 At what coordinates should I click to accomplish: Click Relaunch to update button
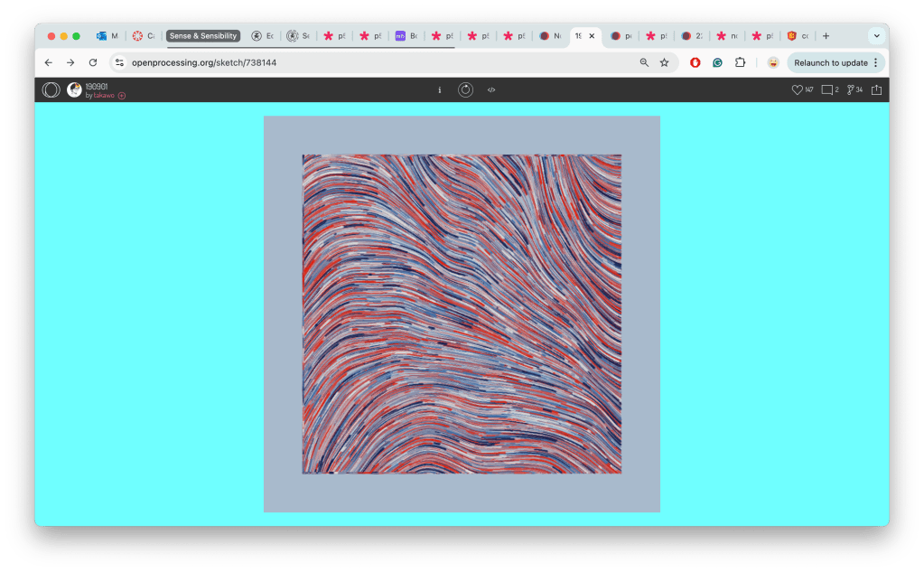click(x=835, y=62)
